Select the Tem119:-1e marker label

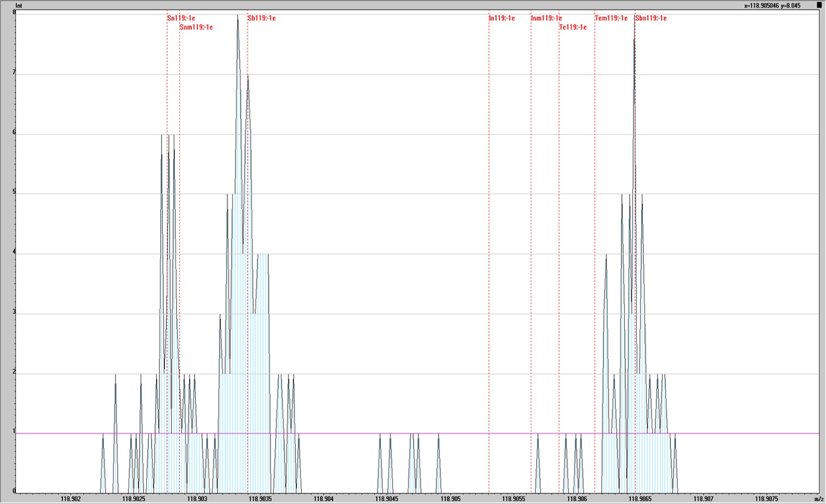[x=611, y=18]
